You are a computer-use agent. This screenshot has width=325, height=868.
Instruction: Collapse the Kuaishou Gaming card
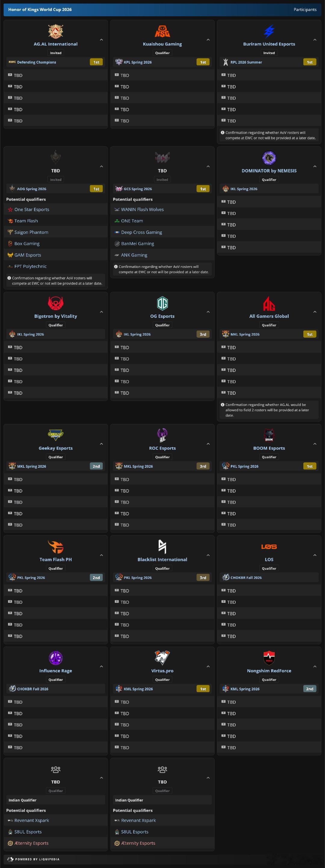[208, 40]
